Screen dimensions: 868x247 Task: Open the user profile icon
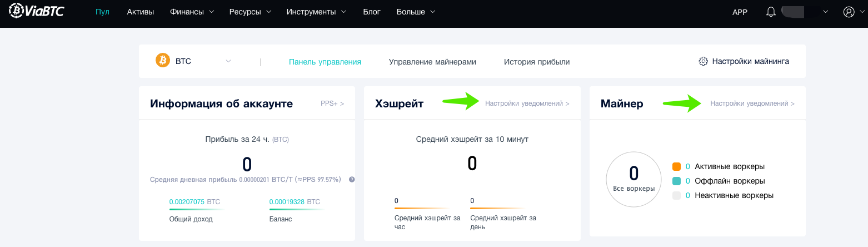click(848, 12)
